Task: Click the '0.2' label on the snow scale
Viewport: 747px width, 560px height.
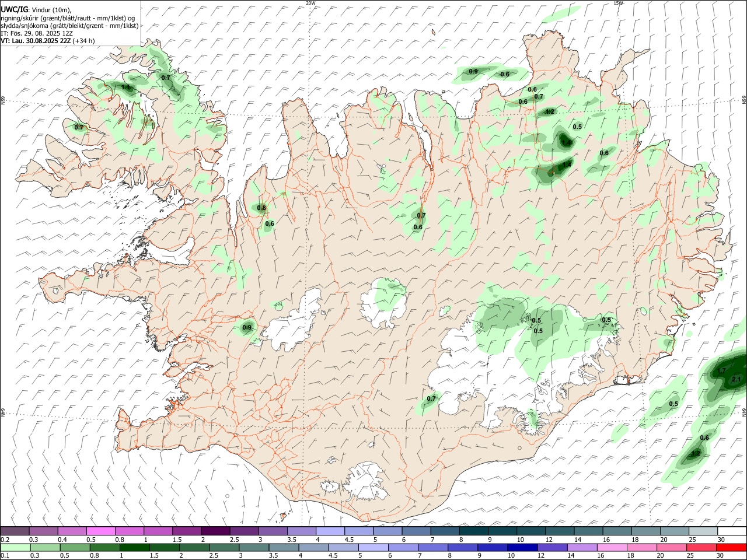Action: click(x=5, y=540)
